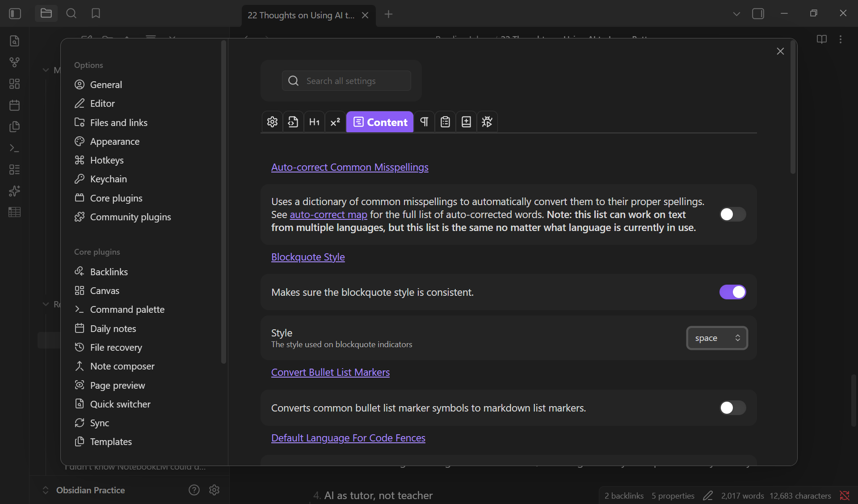This screenshot has width=858, height=504.
Task: Enable Auto-correct Common Misspellings toggle
Action: (x=732, y=214)
